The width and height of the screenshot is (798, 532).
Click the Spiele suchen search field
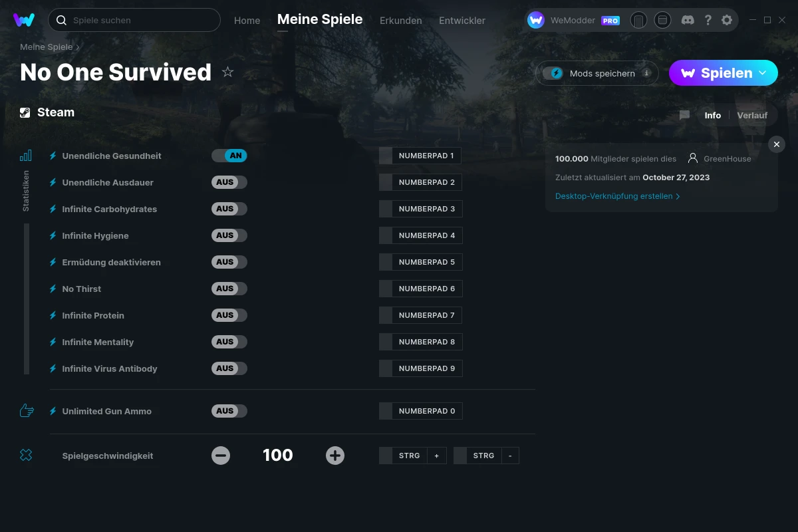coord(134,20)
